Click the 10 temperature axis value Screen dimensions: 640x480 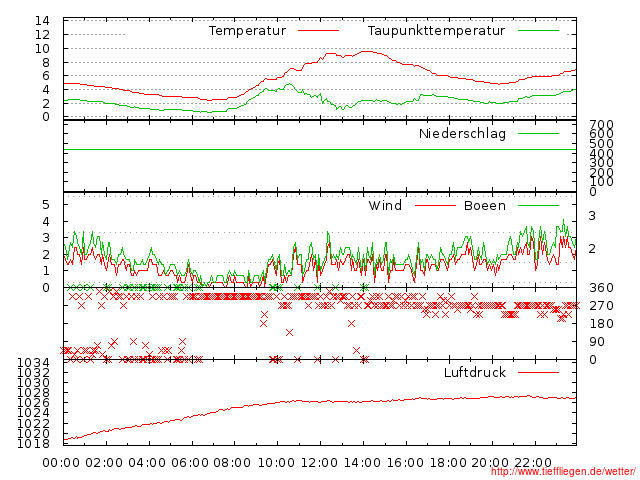click(x=42, y=49)
